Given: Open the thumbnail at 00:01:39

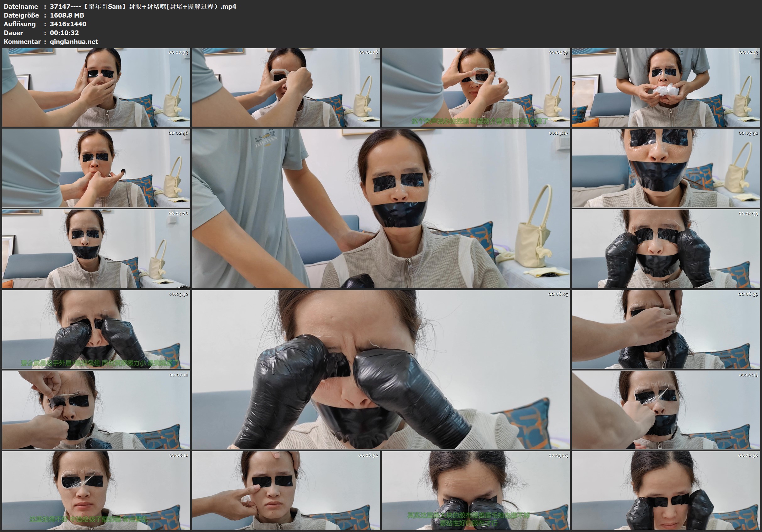Looking at the screenshot, I should [x=476, y=88].
